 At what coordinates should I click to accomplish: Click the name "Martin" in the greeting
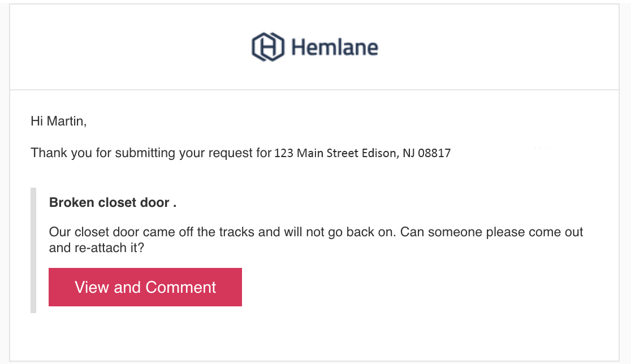point(67,121)
